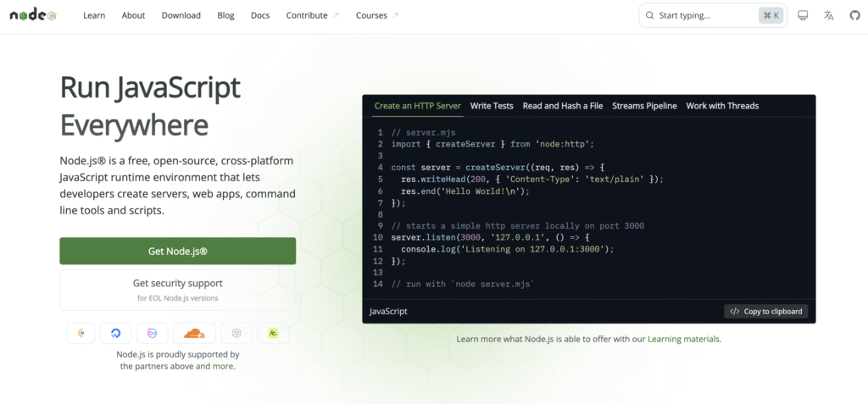The image size is (868, 404).
Task: Open the language selector icon
Action: click(829, 15)
